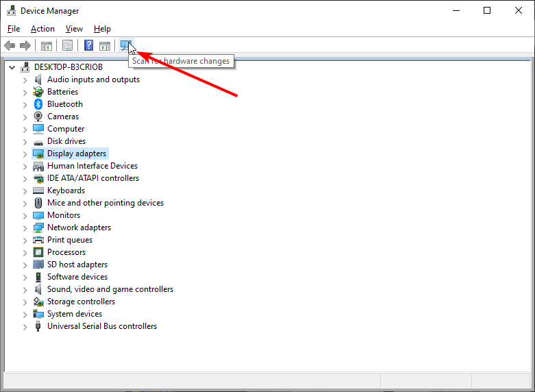Image resolution: width=535 pixels, height=392 pixels.
Task: Expand the Monitors node arrow
Action: [25, 215]
